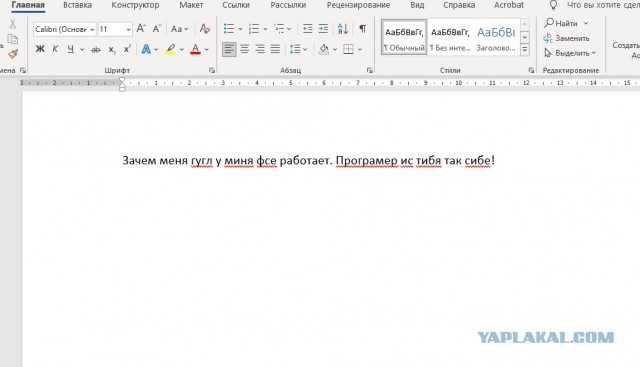Expand borders dropdown arrow
Image resolution: width=640 pixels, height=367 pixels.
(360, 49)
